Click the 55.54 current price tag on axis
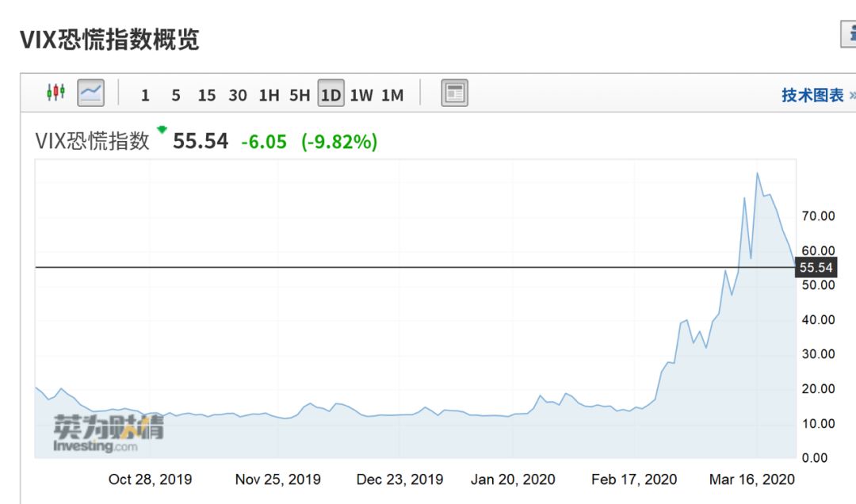Screen dimensions: 856x504 point(816,268)
